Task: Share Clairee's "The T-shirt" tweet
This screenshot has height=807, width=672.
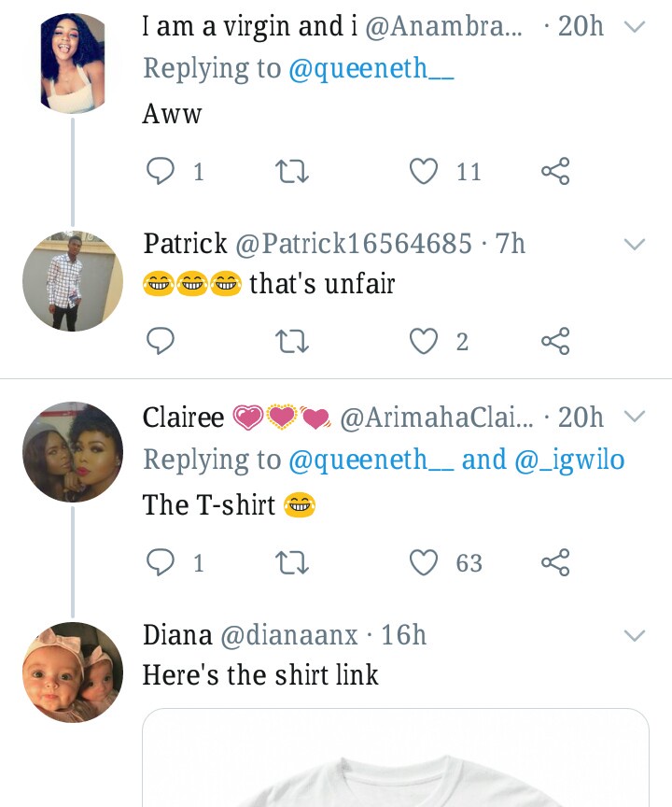Action: [x=555, y=562]
